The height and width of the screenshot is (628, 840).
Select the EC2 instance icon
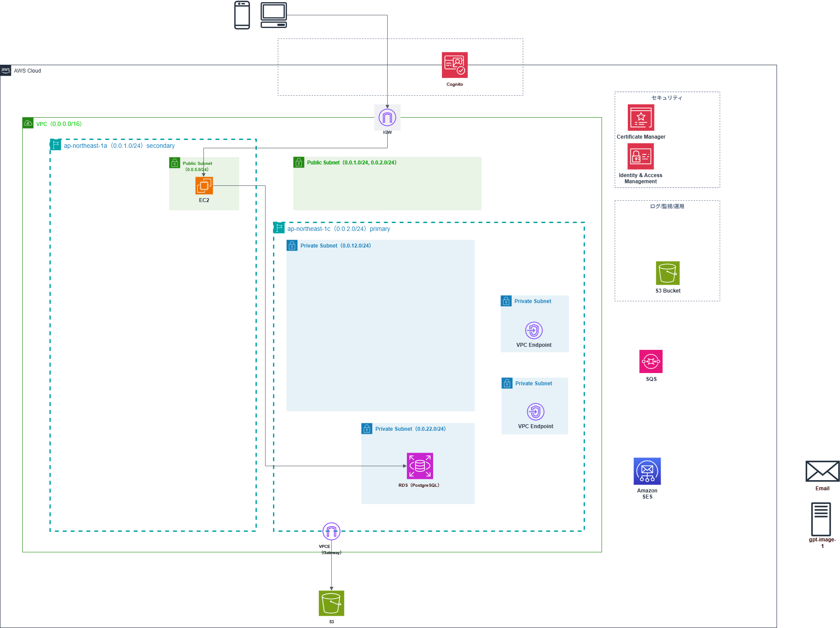point(204,186)
